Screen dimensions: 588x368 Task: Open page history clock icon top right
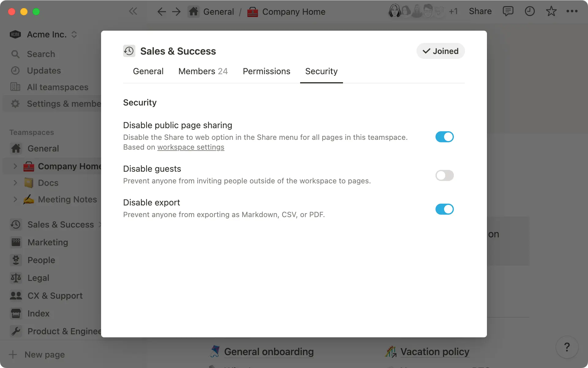[530, 11]
